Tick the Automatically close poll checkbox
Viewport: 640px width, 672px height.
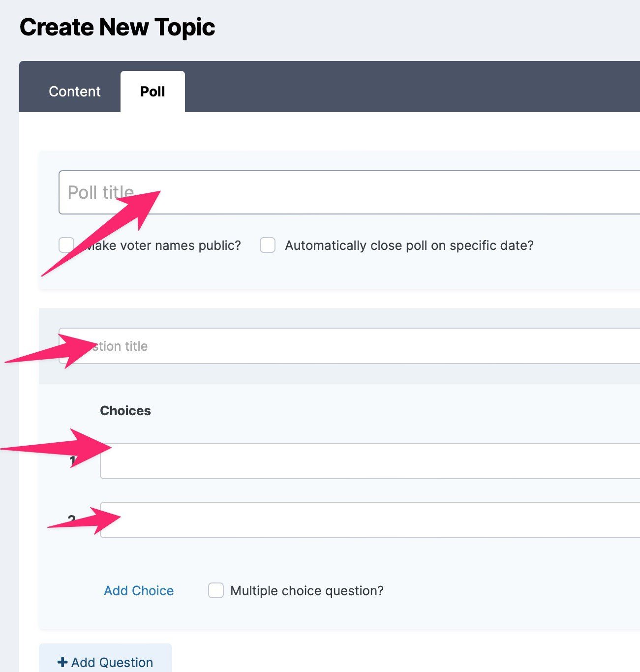click(x=268, y=245)
